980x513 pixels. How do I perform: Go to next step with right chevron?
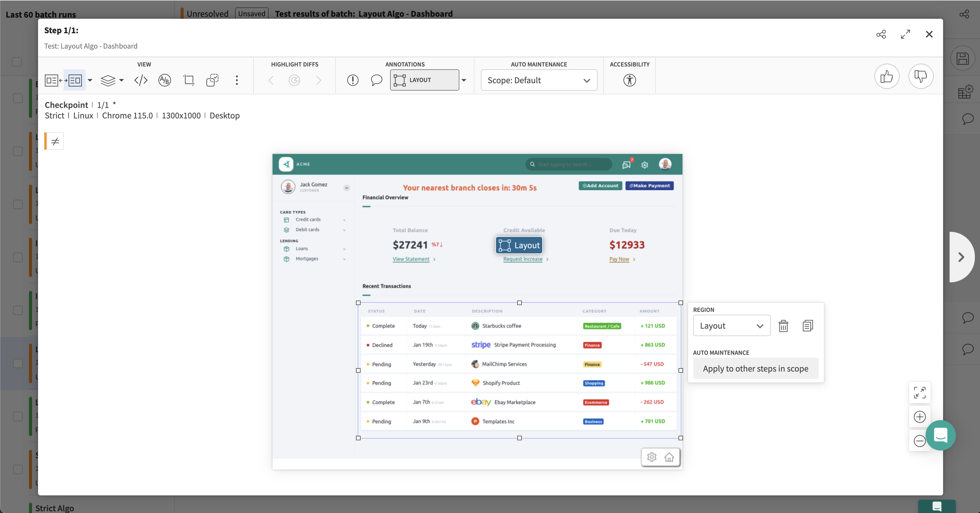click(961, 257)
